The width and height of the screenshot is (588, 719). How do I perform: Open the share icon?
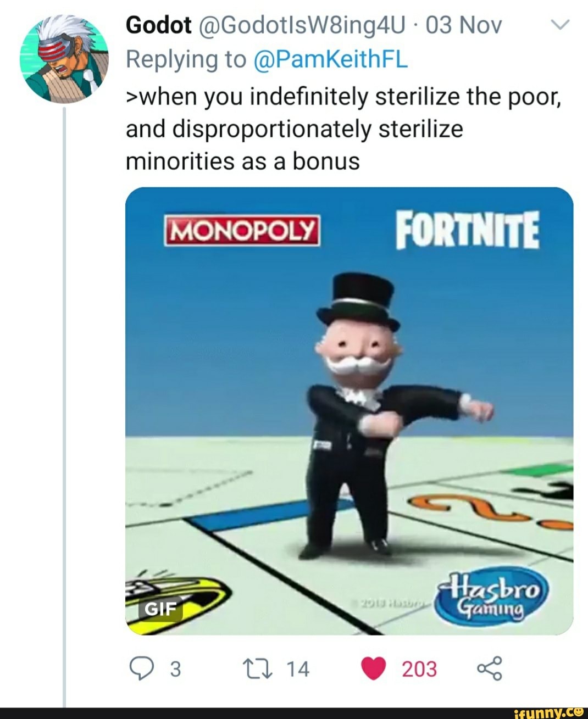pos(490,668)
